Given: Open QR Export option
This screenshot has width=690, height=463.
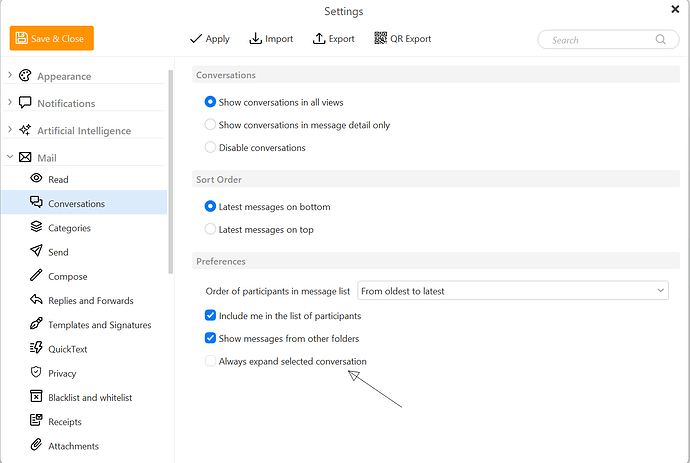Looking at the screenshot, I should [403, 39].
